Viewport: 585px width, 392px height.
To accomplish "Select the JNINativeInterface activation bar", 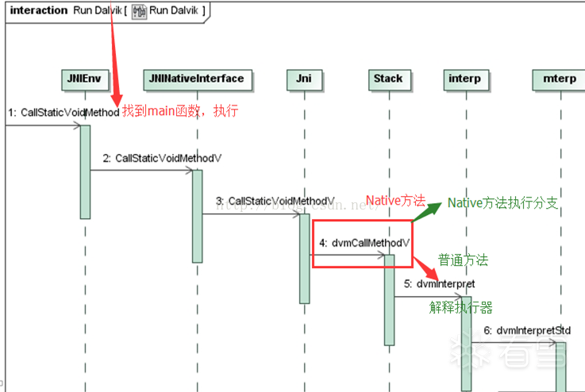I will (198, 217).
